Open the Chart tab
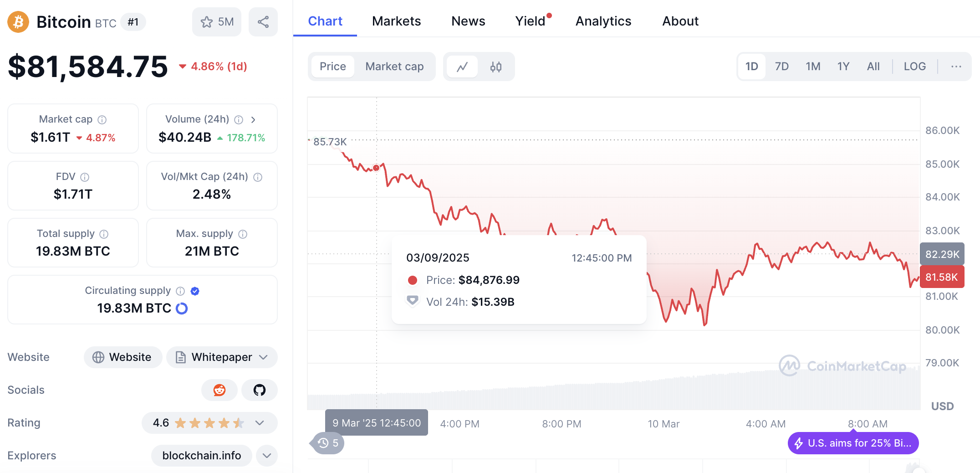980x473 pixels. 325,21
